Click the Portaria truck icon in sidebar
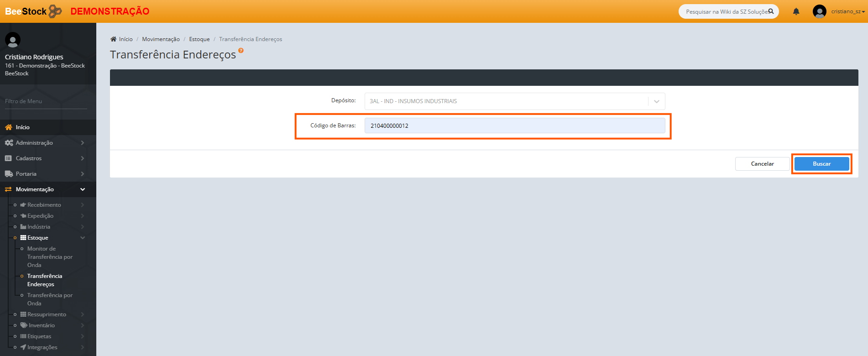868x356 pixels. tap(9, 174)
